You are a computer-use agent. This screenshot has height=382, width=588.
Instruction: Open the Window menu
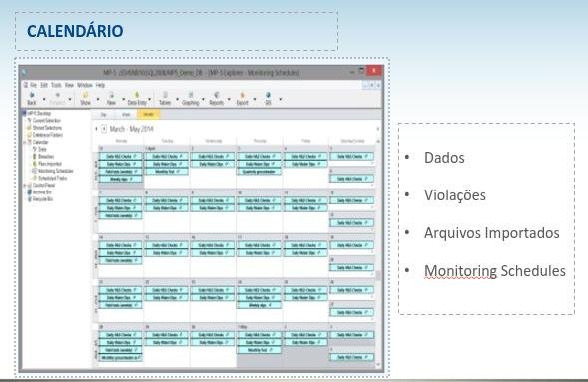[x=85, y=85]
